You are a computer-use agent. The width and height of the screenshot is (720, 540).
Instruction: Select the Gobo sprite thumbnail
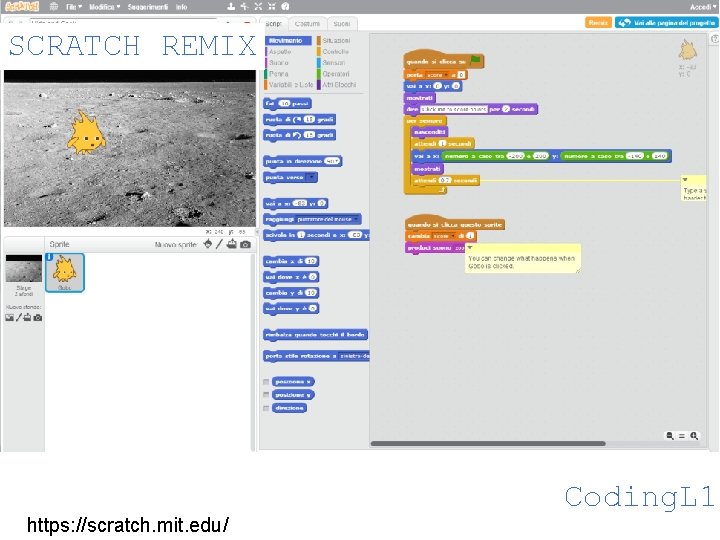pos(65,272)
